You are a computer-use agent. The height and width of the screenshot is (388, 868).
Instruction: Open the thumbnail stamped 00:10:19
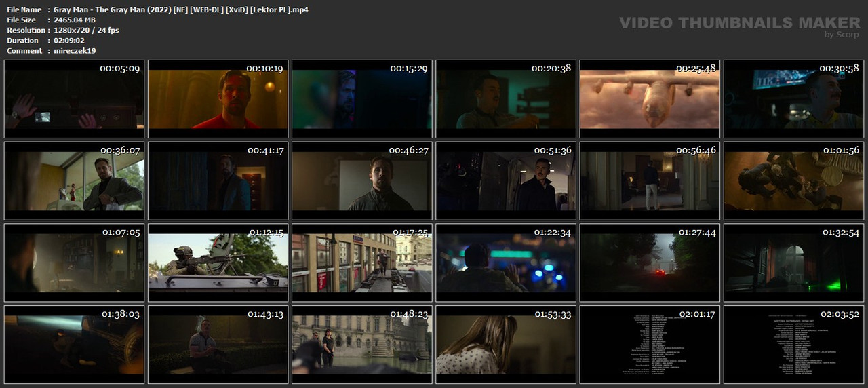pos(218,99)
